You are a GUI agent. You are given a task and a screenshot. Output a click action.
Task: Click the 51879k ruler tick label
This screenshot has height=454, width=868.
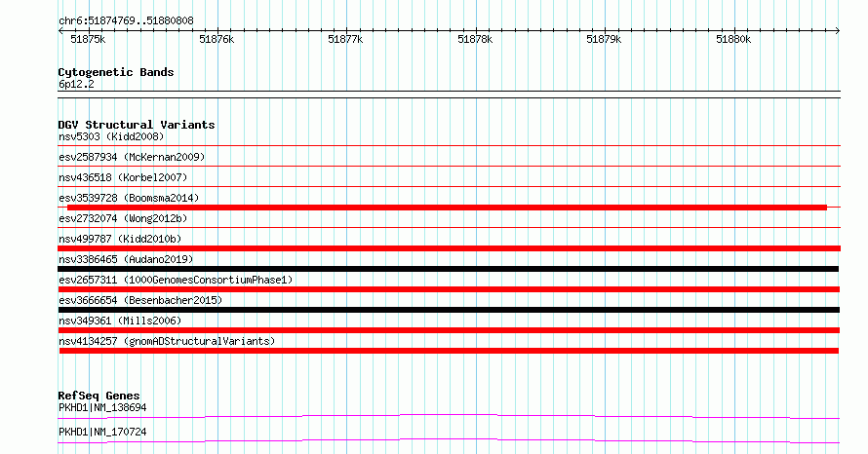[x=604, y=39]
